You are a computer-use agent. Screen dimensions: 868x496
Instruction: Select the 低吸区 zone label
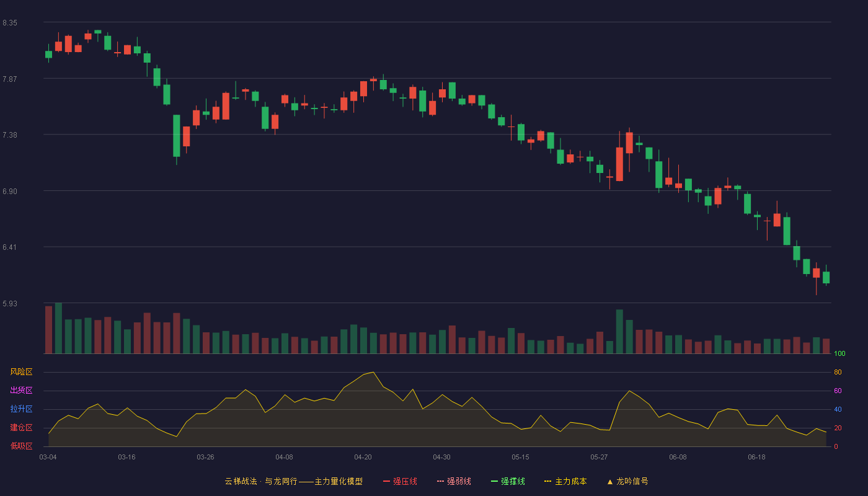pyautogui.click(x=22, y=446)
